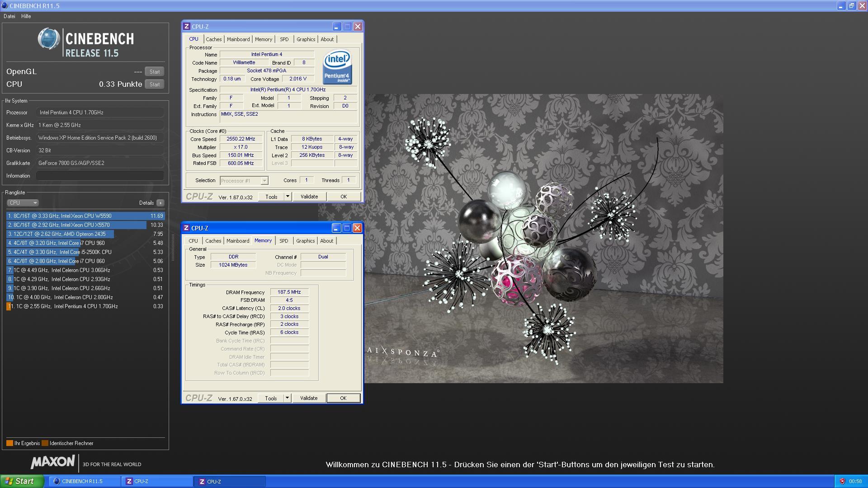Click the second CPU-Z taskbar button
Viewport: 868px width, 488px height.
coord(230,482)
